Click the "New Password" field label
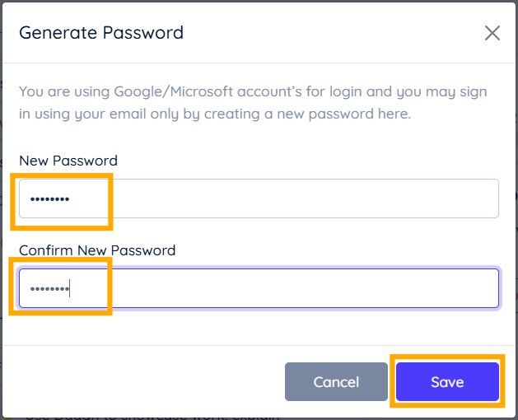Image resolution: width=518 pixels, height=420 pixels. pos(68,161)
